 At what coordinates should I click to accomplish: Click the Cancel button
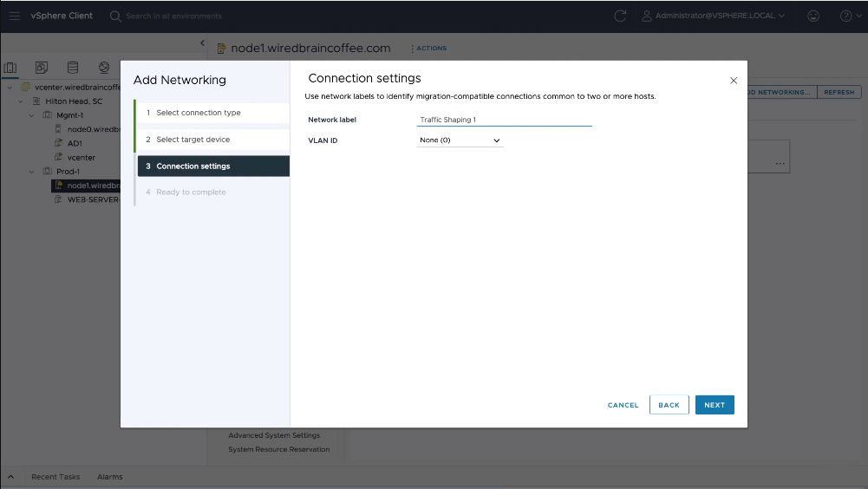pos(623,405)
